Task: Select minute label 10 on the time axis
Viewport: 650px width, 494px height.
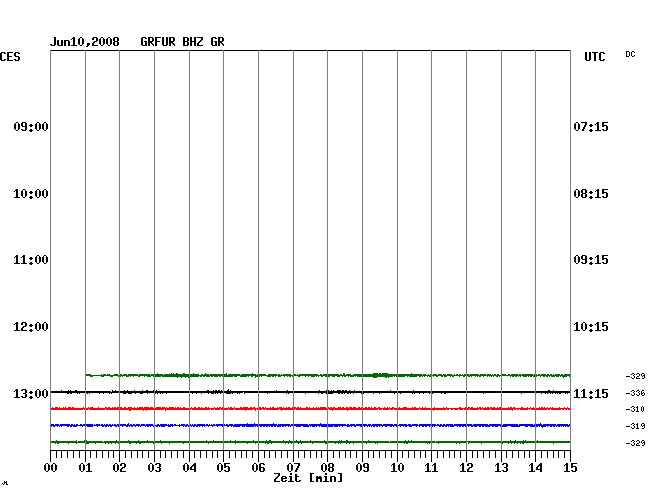Action: pos(397,468)
